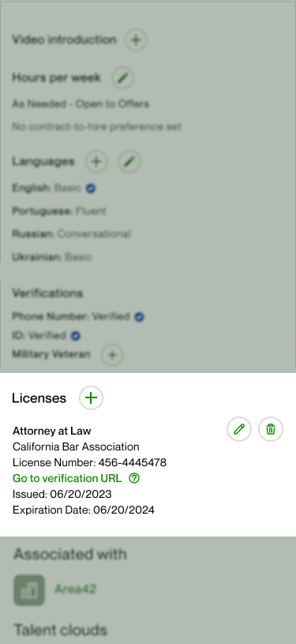Click the Expiration Date 06/20/2024 text
The image size is (296, 644).
(84, 510)
